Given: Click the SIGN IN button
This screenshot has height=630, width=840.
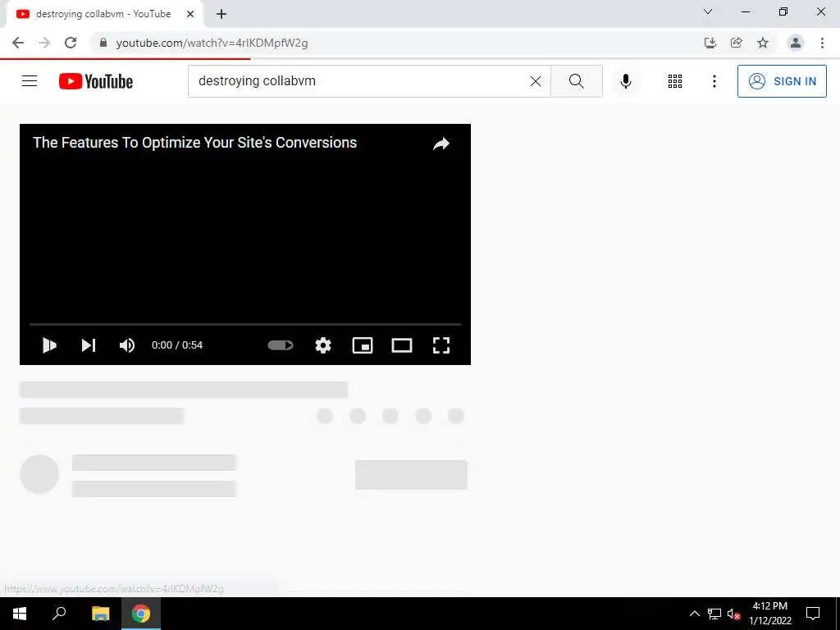Looking at the screenshot, I should (x=782, y=81).
